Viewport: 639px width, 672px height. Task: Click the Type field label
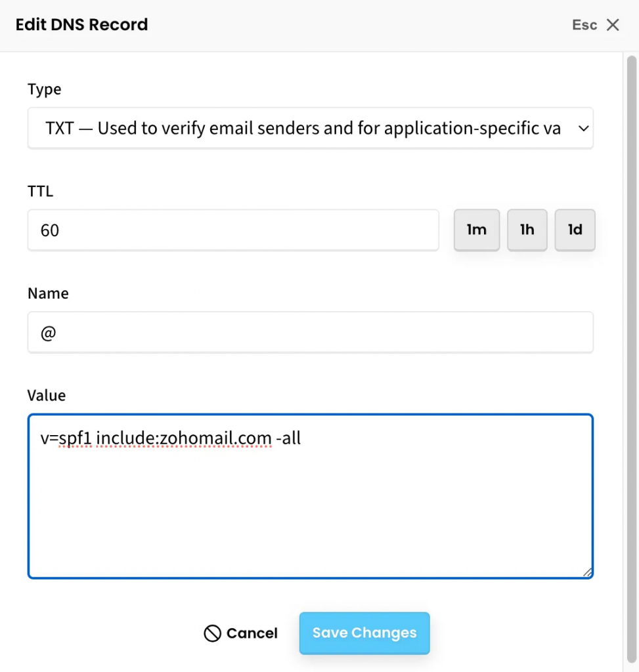(44, 89)
